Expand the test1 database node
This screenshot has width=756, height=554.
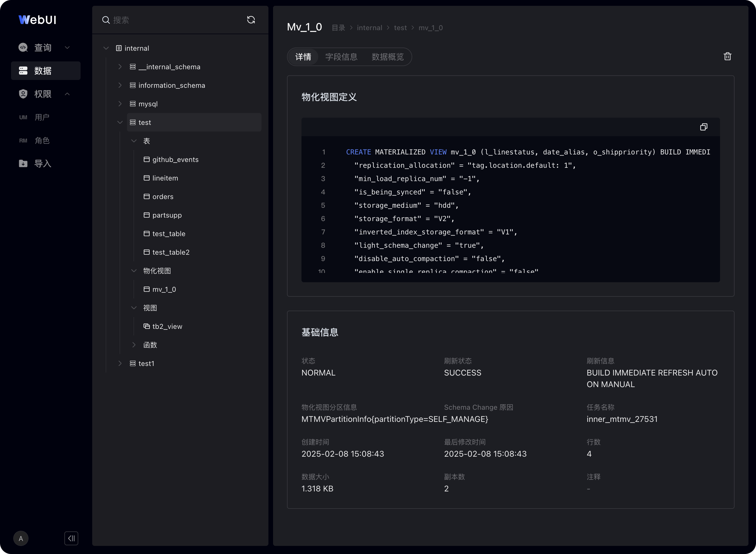[x=120, y=363]
